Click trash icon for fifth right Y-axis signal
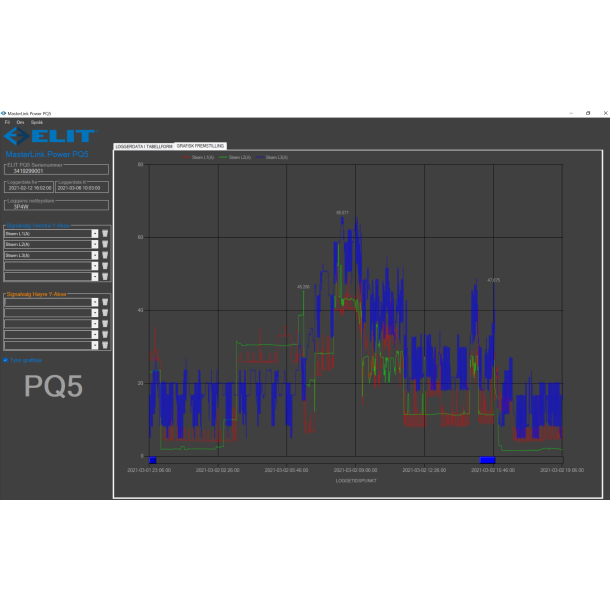The height and width of the screenshot is (610, 610). 105,345
